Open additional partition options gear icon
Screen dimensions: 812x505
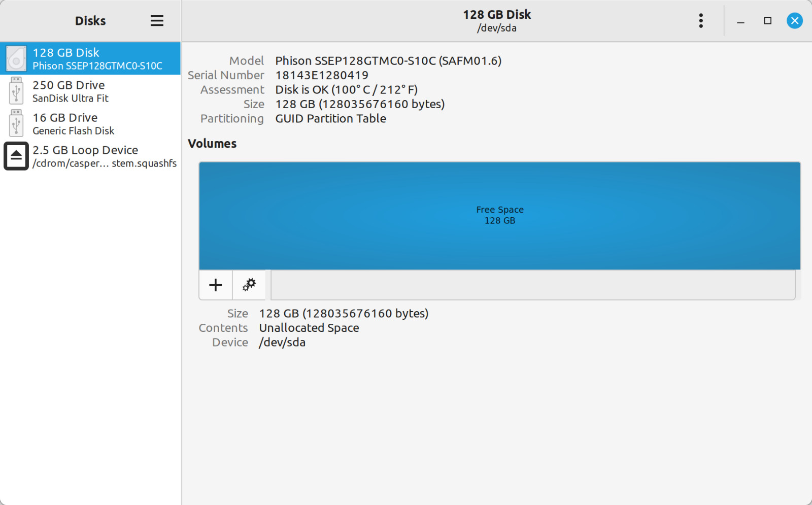pyautogui.click(x=249, y=285)
